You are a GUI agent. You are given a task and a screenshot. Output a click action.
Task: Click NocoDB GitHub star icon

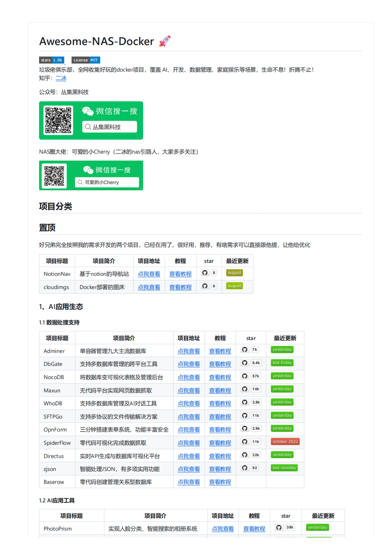[245, 376]
